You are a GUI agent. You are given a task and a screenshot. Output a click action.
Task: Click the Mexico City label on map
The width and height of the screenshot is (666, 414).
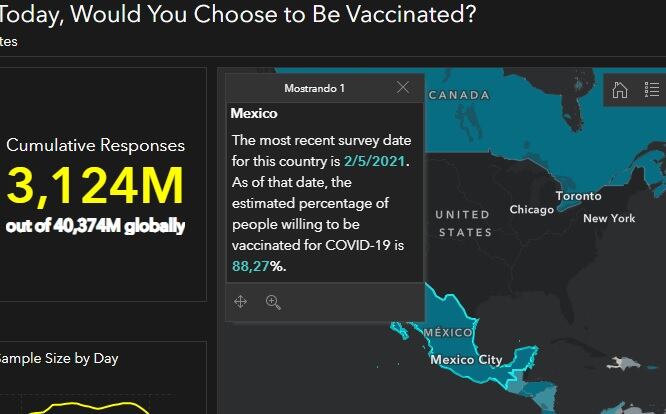pyautogui.click(x=466, y=360)
